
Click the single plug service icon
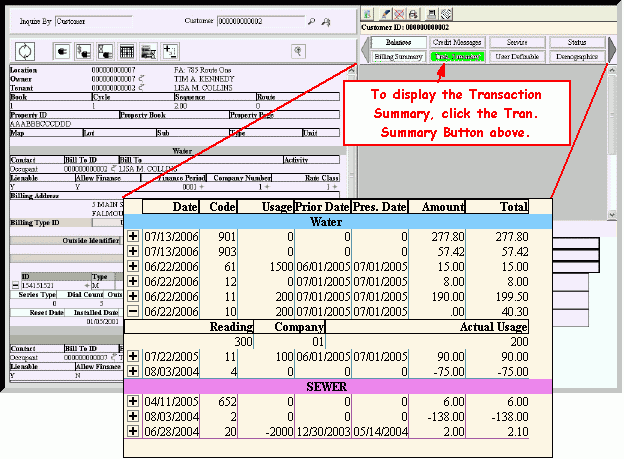(x=62, y=51)
